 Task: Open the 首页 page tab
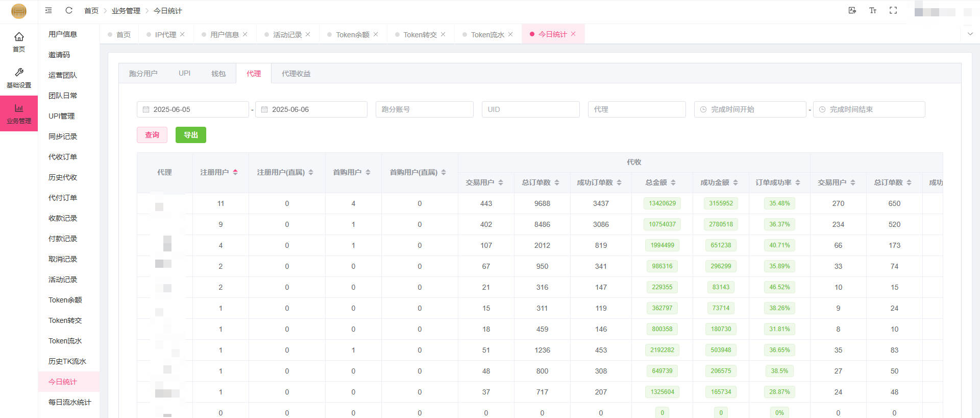(x=119, y=34)
